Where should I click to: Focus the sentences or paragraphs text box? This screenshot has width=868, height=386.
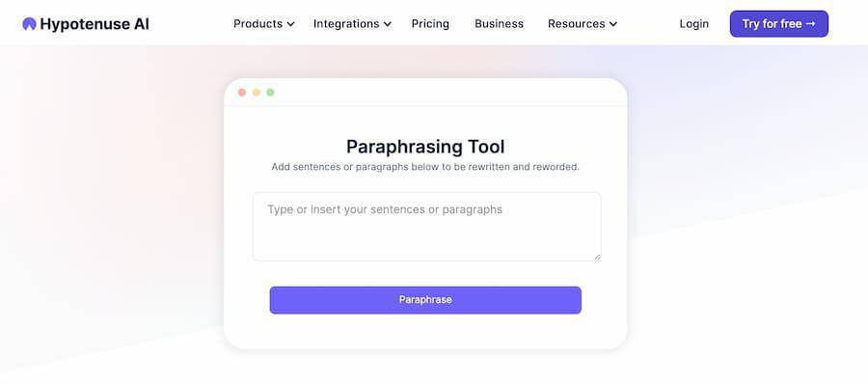point(427,227)
